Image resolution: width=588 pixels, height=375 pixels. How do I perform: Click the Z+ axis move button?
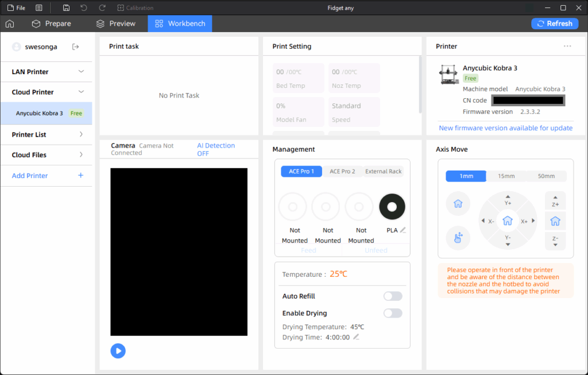555,201
